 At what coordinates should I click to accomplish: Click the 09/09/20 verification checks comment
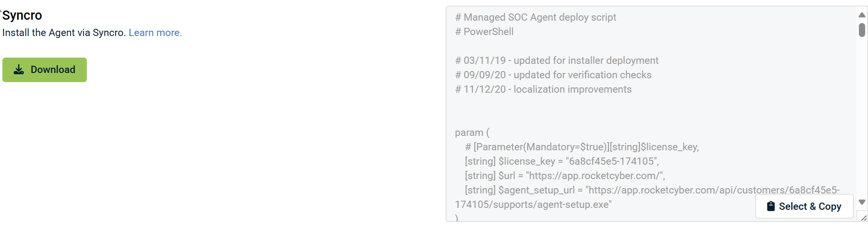pyautogui.click(x=553, y=75)
